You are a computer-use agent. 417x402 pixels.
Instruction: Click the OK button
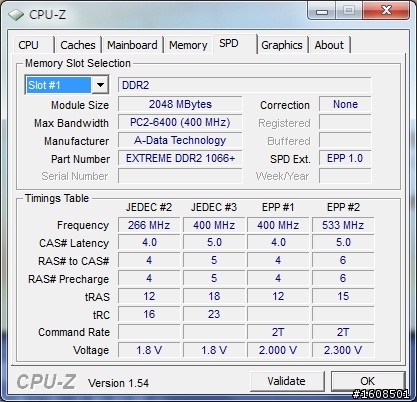[368, 381]
